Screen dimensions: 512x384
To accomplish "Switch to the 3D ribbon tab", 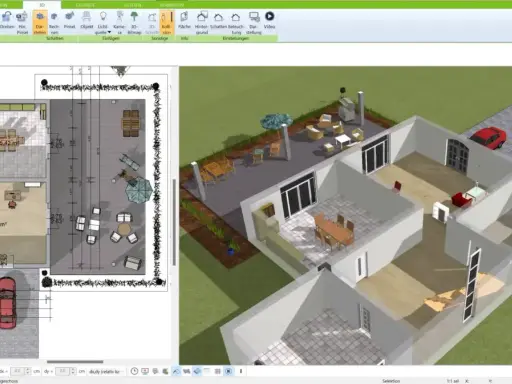I will (42, 5).
